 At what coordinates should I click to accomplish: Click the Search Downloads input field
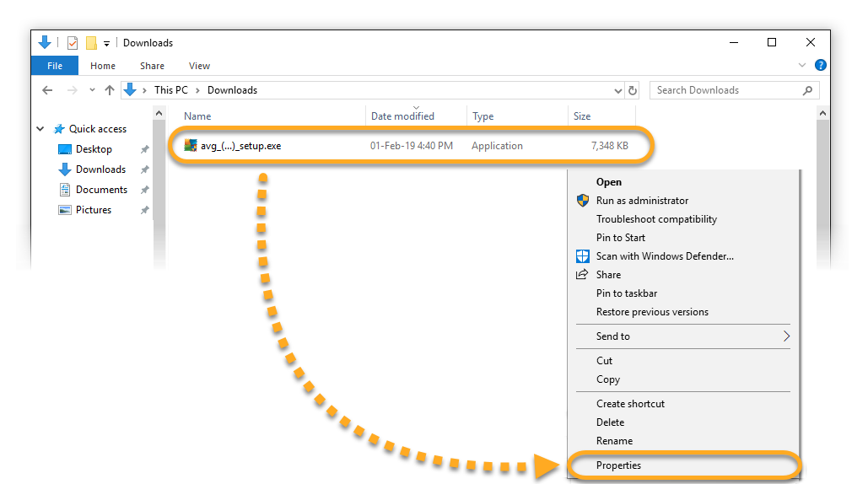[727, 90]
